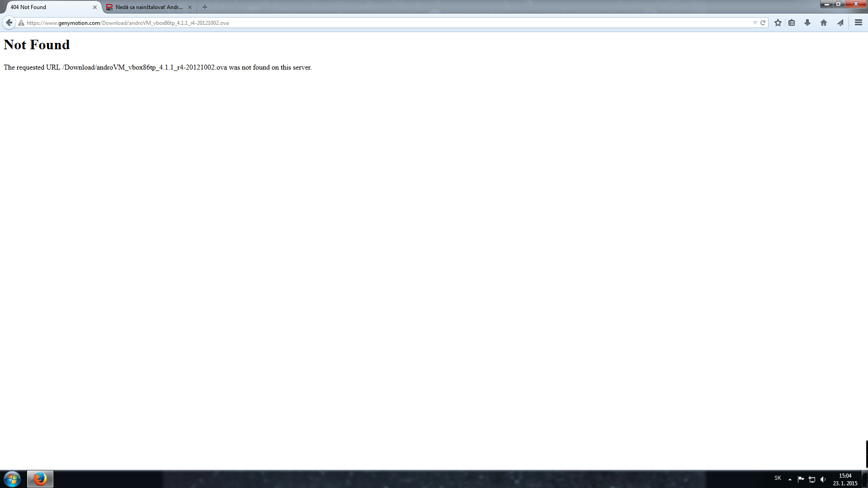Viewport: 868px width, 488px height.
Task: Click the SK keyboard language indicator
Action: click(778, 478)
